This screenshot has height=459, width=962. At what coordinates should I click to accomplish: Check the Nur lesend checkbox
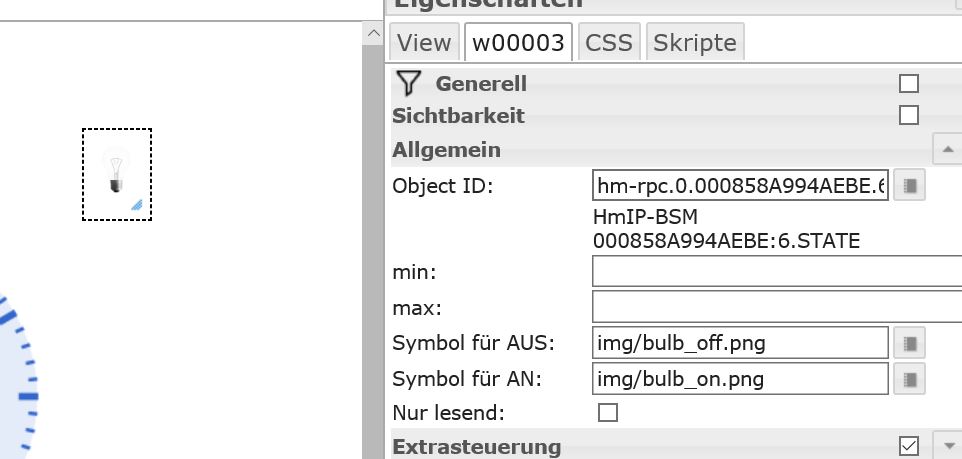[607, 412]
